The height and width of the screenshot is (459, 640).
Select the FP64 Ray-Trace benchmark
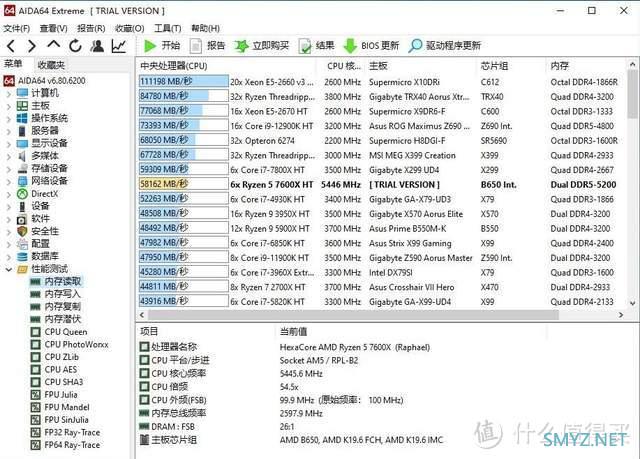(65, 445)
